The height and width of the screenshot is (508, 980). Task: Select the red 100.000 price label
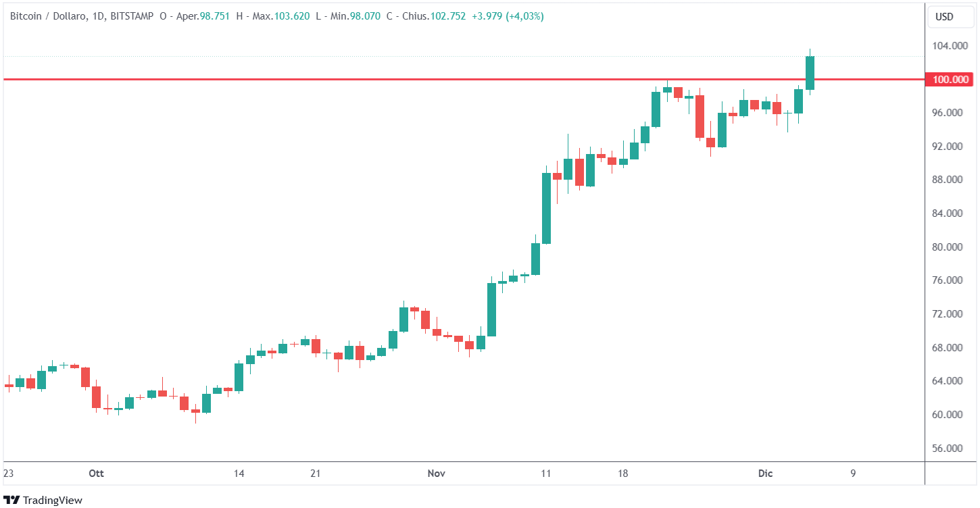(950, 80)
